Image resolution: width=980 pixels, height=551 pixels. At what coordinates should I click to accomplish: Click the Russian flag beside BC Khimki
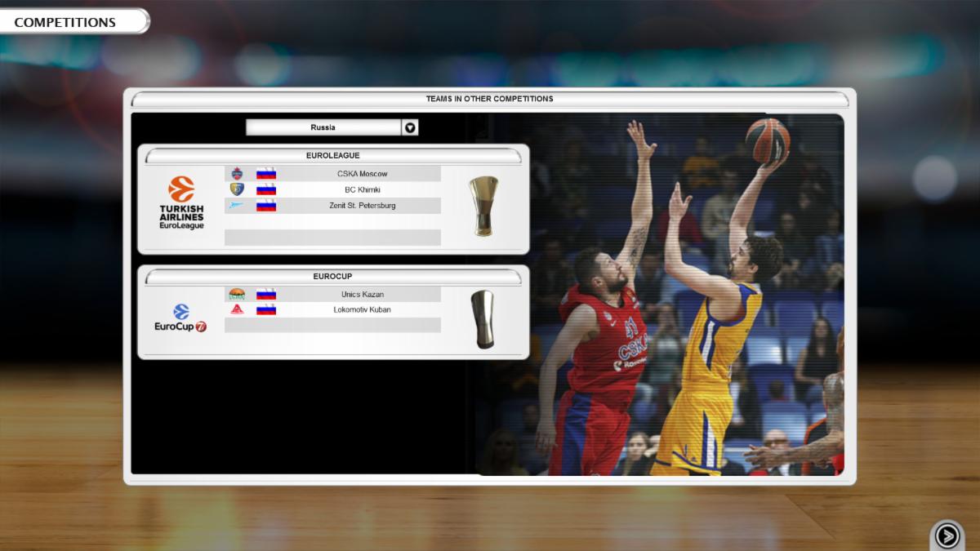[x=266, y=189]
